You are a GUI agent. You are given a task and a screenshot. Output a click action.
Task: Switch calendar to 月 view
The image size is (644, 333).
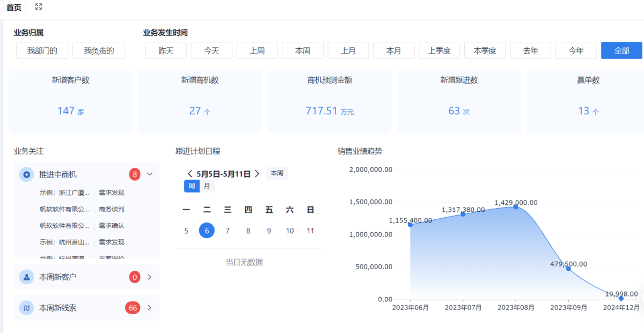point(207,186)
